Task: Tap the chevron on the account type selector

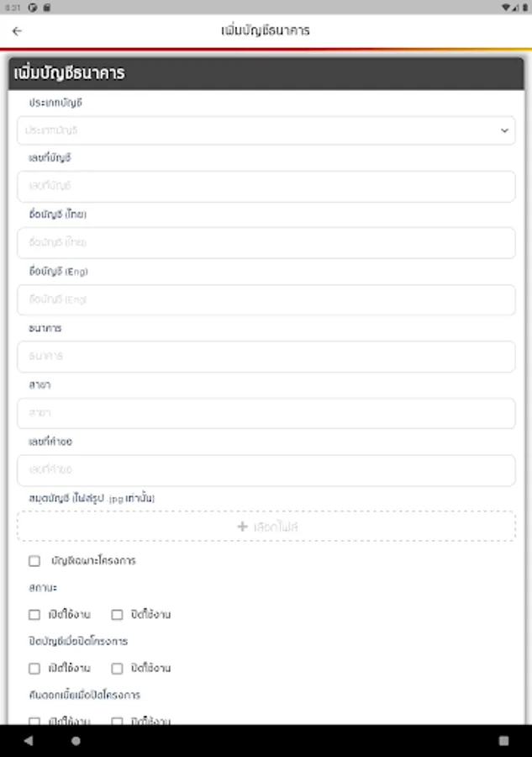Action: click(x=504, y=130)
